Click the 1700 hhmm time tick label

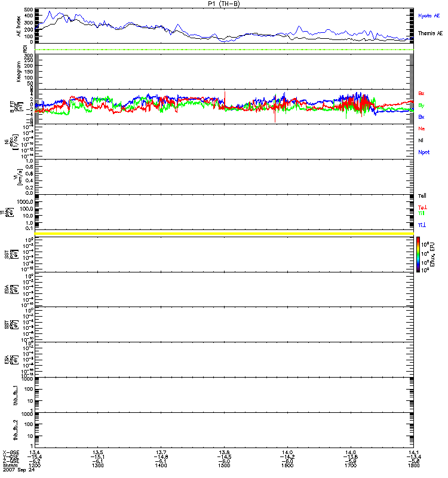(x=351, y=465)
